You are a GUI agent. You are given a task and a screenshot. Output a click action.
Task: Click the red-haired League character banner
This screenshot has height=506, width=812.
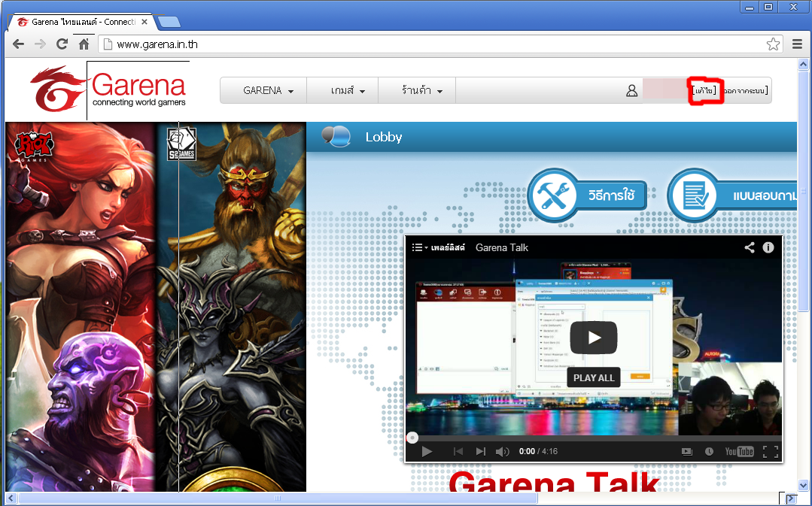click(x=81, y=306)
